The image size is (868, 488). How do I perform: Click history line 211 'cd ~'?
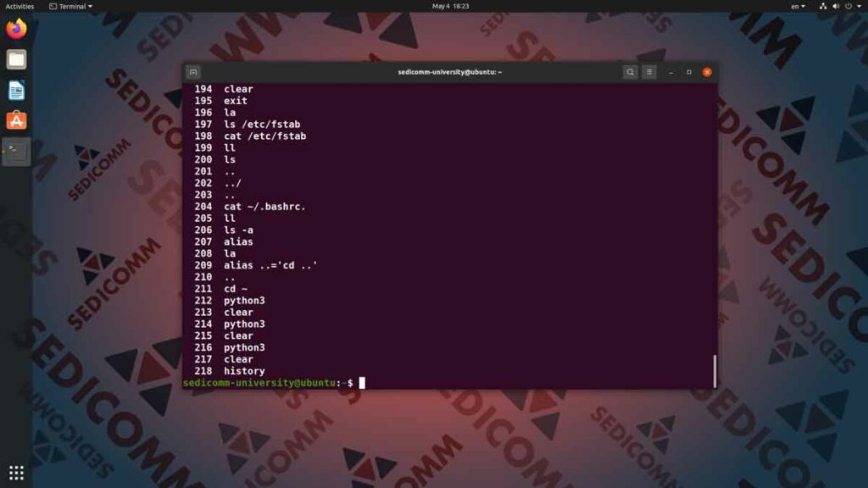[221, 289]
